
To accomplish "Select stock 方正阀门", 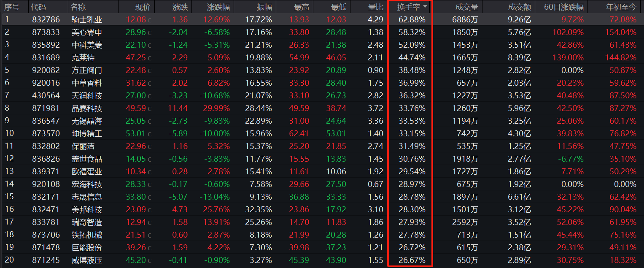I will click(x=87, y=70).
